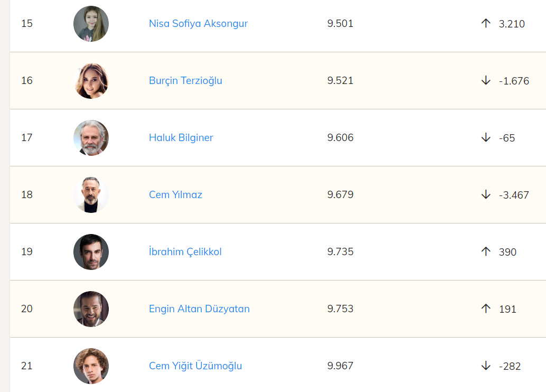
Task: Select Cem Yiğit Üzümoğlu's profile picture
Action: (91, 366)
